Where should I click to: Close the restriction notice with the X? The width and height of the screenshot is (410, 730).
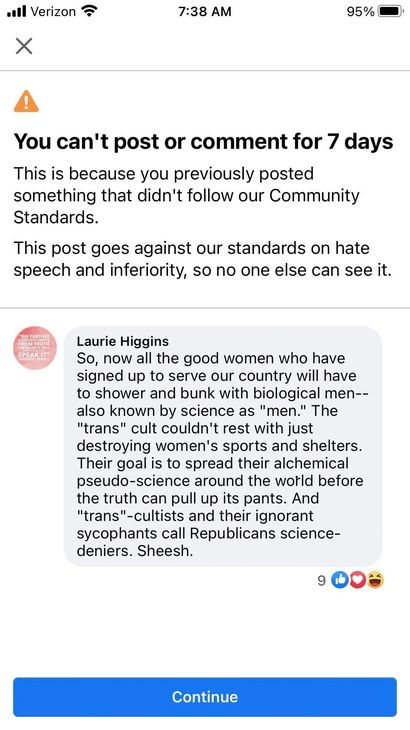point(24,46)
